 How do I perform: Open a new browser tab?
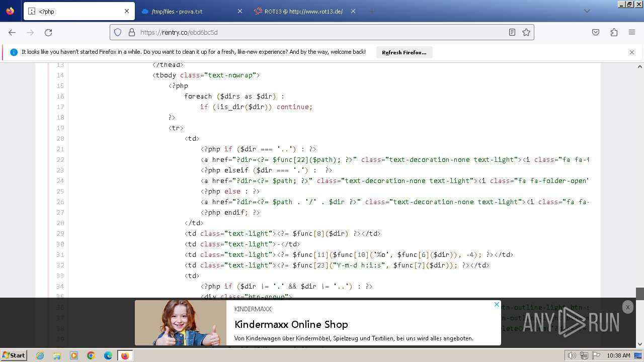[x=372, y=11]
